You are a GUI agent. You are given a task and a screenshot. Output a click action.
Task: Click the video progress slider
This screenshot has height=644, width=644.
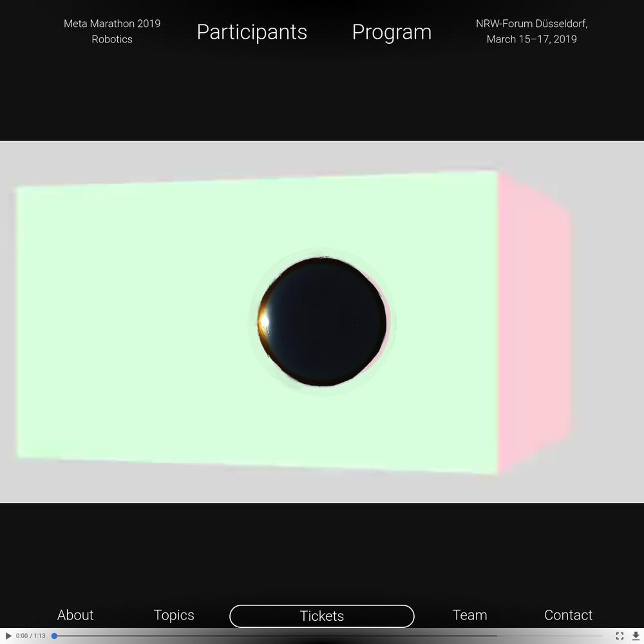[x=327, y=636]
